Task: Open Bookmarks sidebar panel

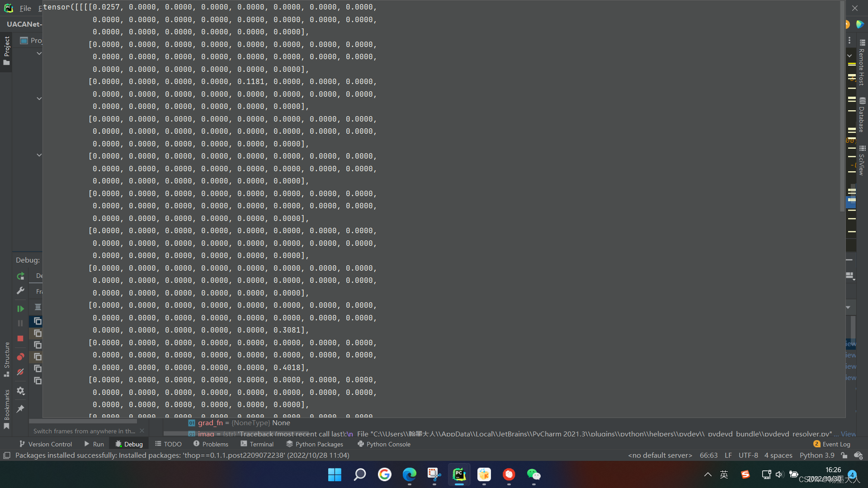Action: click(6, 409)
